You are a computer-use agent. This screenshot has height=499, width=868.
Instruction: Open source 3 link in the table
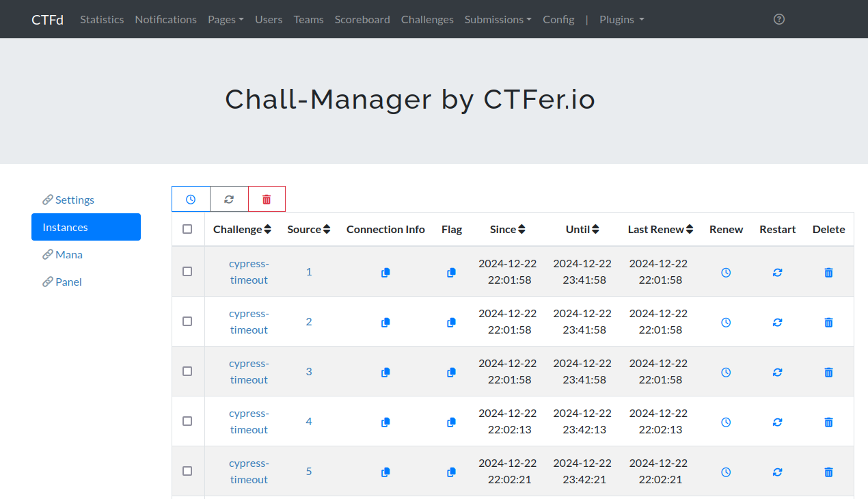309,371
